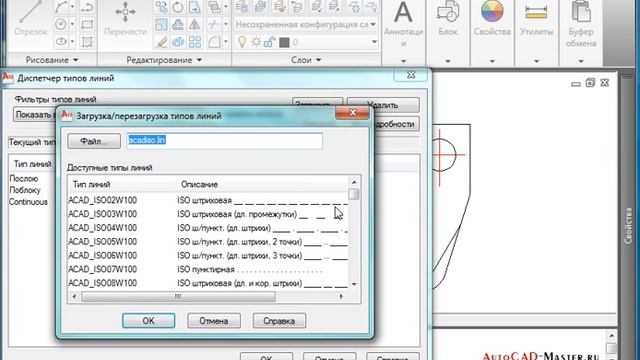Select the Line (Отрезок) tool
The width and height of the screenshot is (640, 360).
click(x=31, y=18)
